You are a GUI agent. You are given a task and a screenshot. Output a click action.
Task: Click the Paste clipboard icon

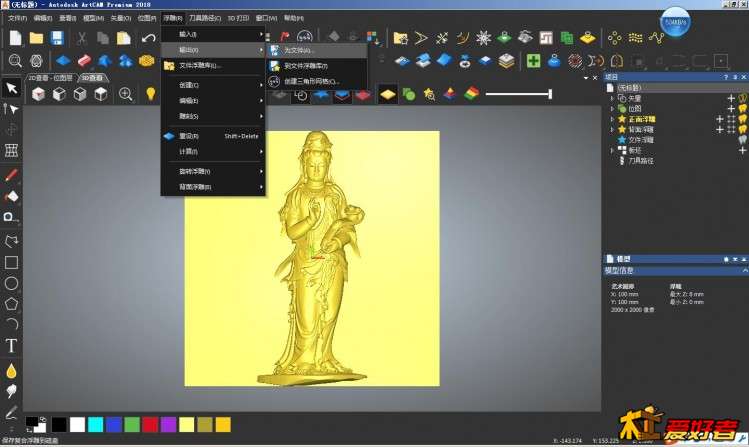pos(123,38)
